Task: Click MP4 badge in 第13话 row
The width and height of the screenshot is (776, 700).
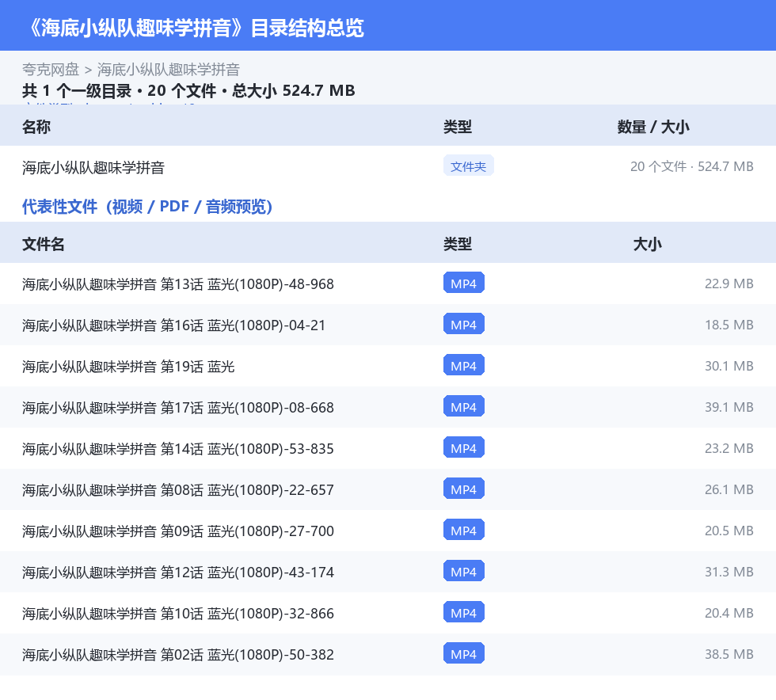Action: click(x=464, y=283)
